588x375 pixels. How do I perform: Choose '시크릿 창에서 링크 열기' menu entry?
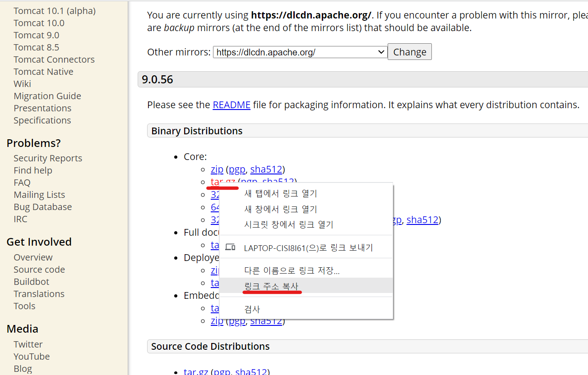[x=306, y=224]
